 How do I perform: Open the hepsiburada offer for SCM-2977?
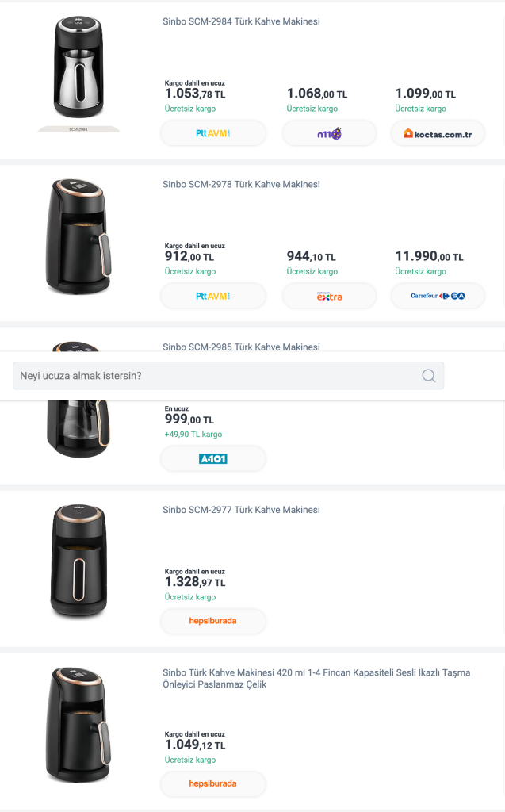click(213, 621)
